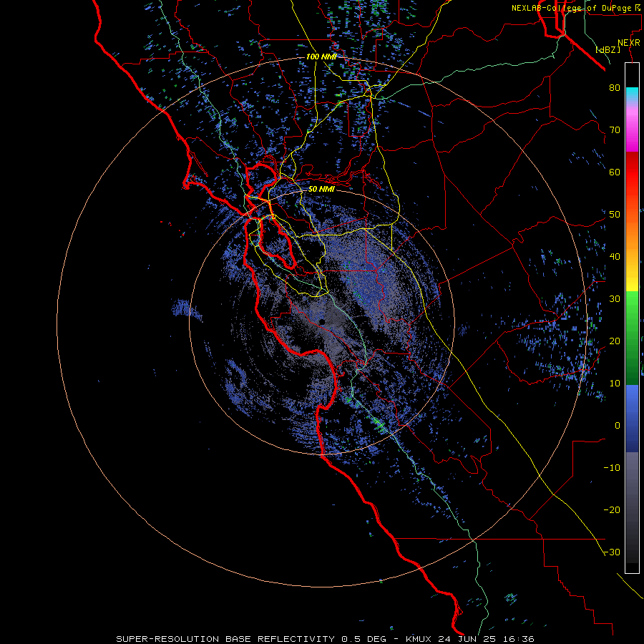Image resolution: width=644 pixels, height=644 pixels.
Task: Click the 40 value on dBZ scale
Action: 615,257
